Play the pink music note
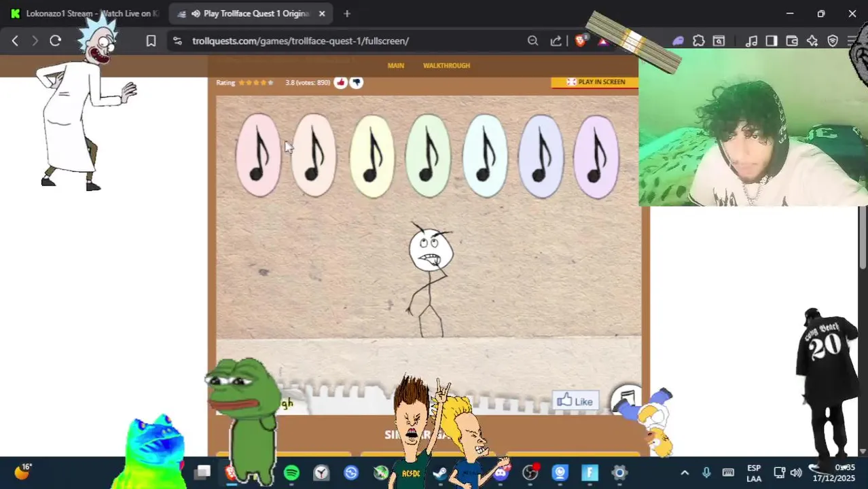Screen dimensions: 868x489 pyautogui.click(x=257, y=156)
